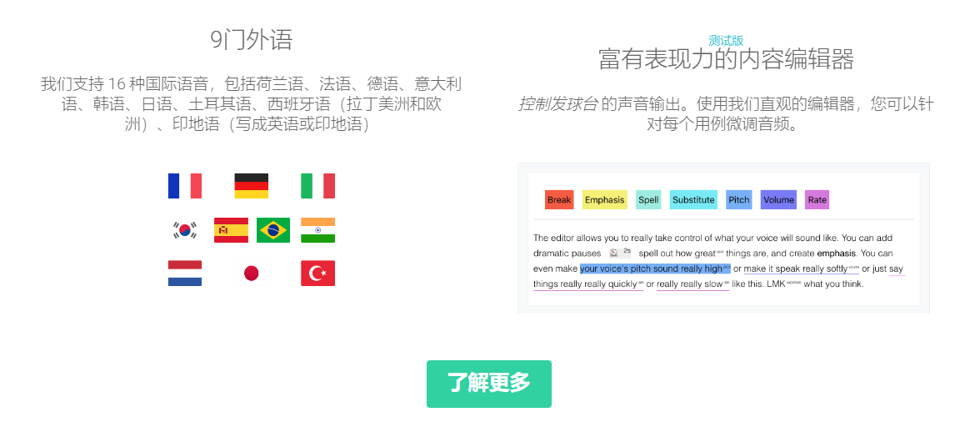980x427 pixels.
Task: Select the pink Rate tag
Action: [817, 199]
